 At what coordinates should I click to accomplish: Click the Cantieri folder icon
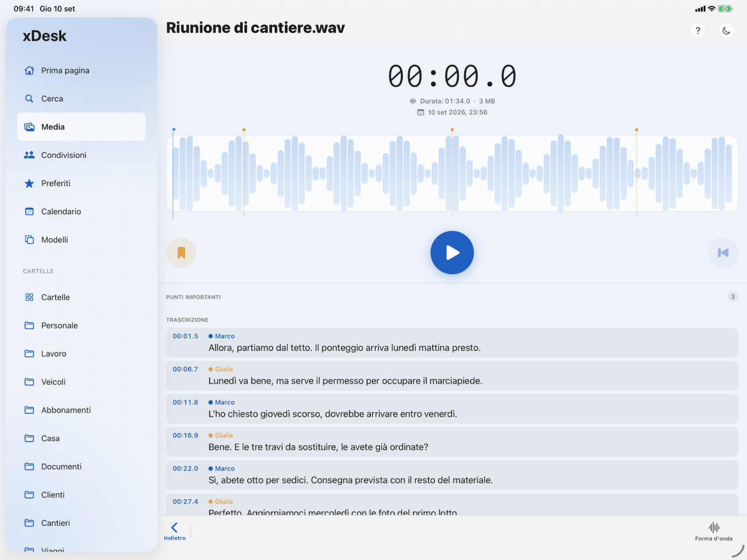pos(29,523)
